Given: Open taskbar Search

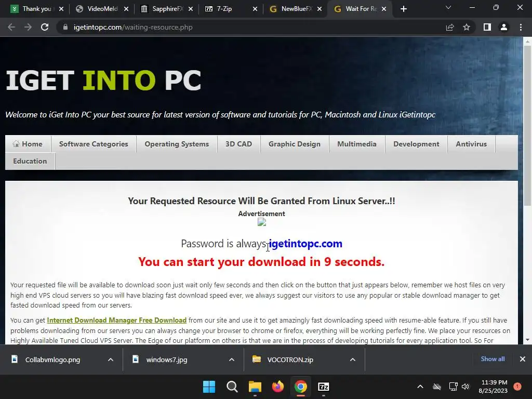Looking at the screenshot, I should (x=232, y=387).
